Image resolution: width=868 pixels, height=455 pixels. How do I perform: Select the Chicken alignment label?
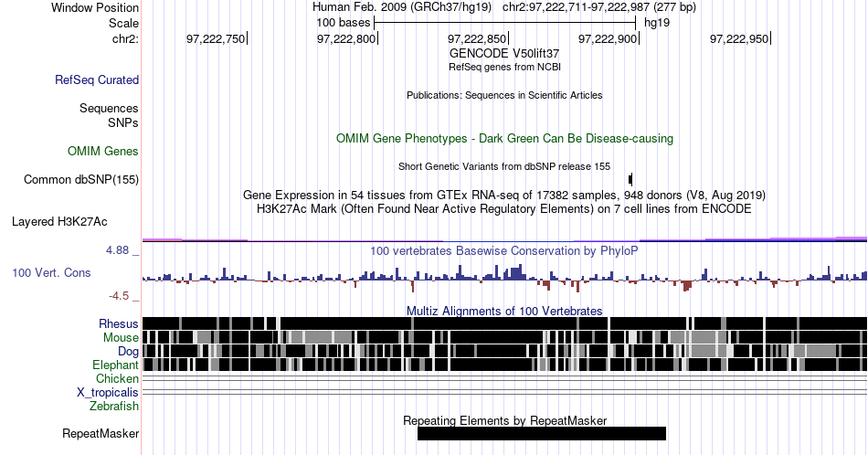pyautogui.click(x=117, y=378)
